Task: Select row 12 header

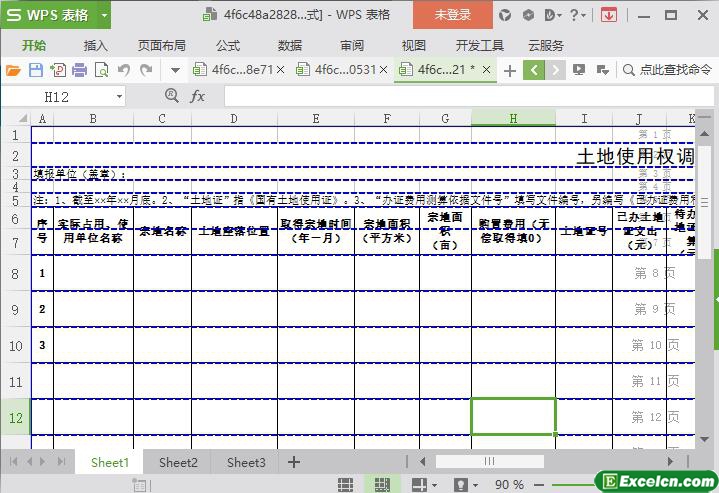Action: (x=16, y=417)
